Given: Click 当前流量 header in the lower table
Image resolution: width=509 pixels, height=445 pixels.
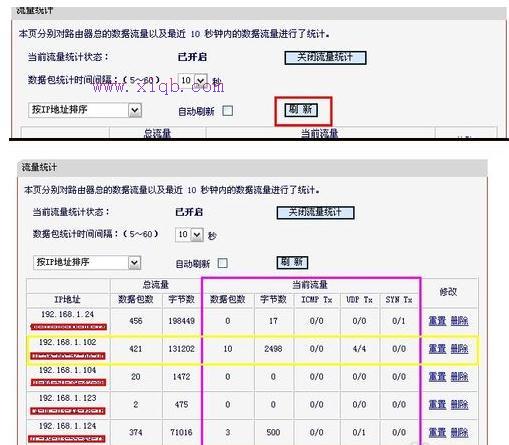Looking at the screenshot, I should [x=310, y=285].
